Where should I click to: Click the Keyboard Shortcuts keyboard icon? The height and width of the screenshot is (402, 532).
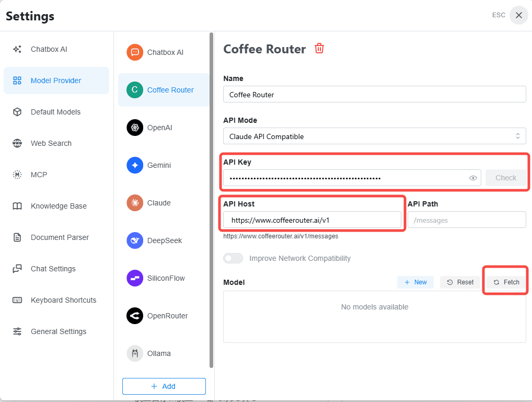17,300
